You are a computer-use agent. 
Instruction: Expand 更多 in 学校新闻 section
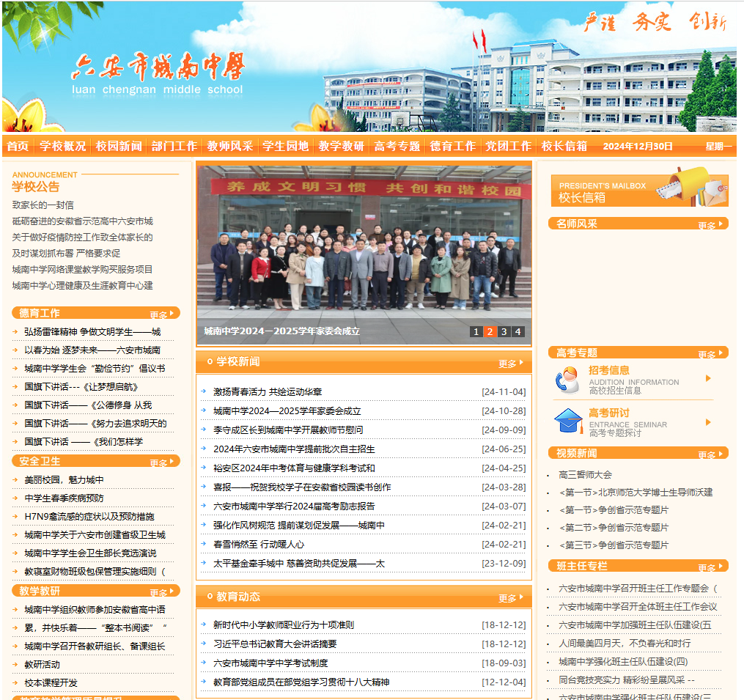pos(510,364)
